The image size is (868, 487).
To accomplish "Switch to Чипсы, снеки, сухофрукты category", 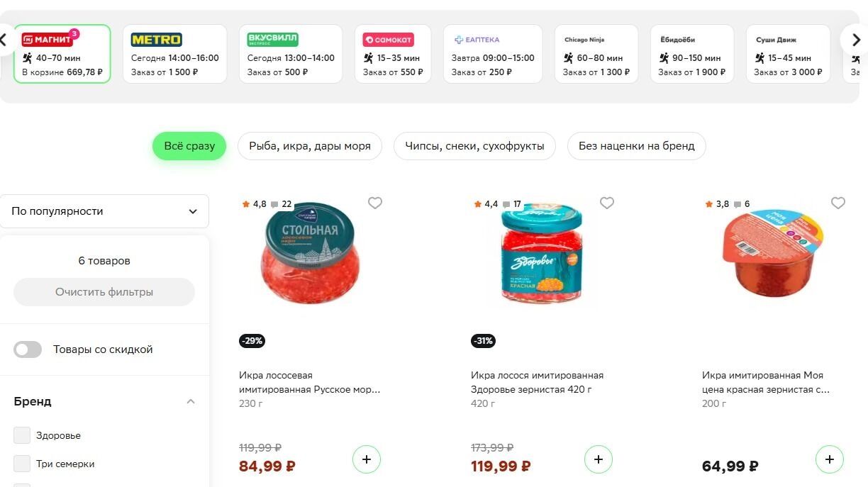I will click(474, 146).
